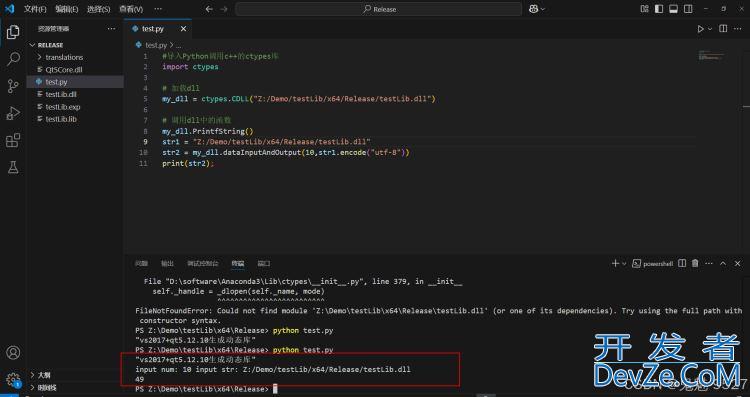Open editor More Actions ellipsis

tap(738, 29)
